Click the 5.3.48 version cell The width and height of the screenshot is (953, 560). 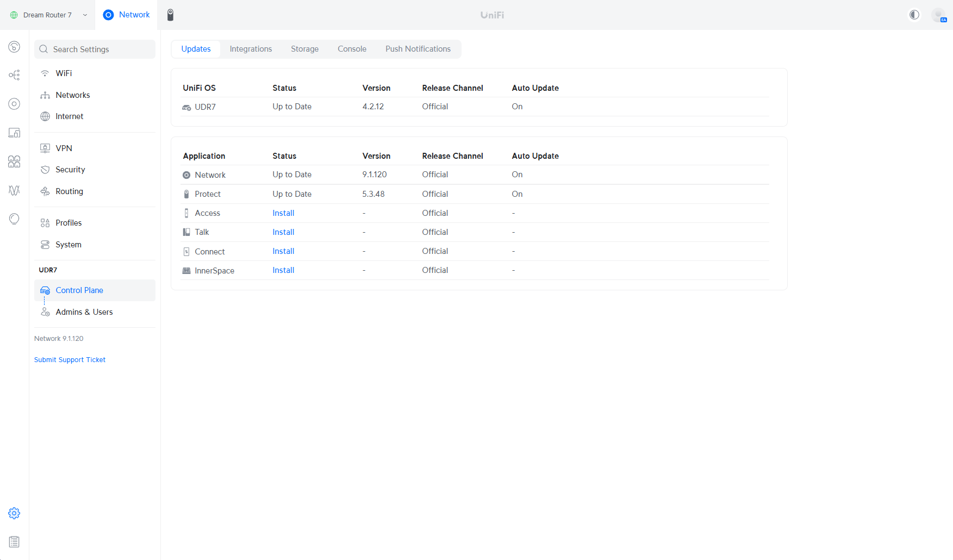click(373, 194)
